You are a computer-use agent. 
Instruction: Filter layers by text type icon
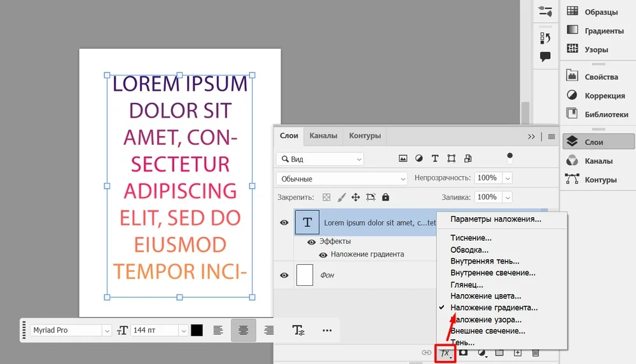(x=435, y=158)
